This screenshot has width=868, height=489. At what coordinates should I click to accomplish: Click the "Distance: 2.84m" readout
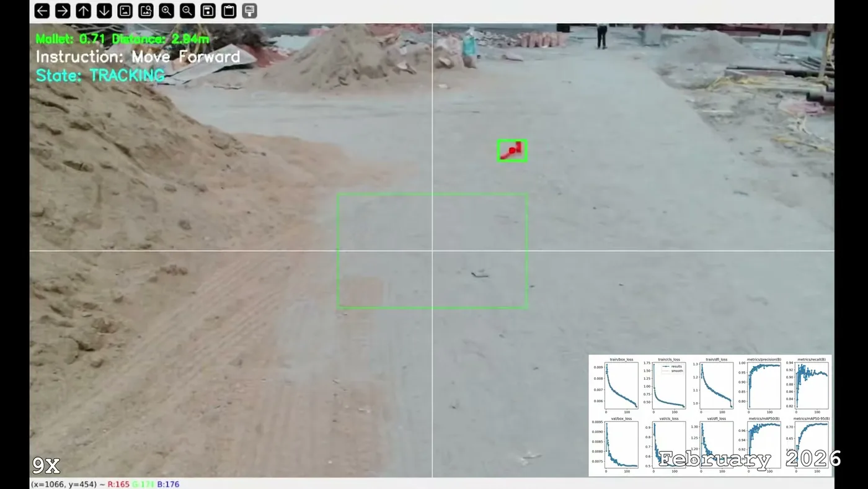(161, 39)
